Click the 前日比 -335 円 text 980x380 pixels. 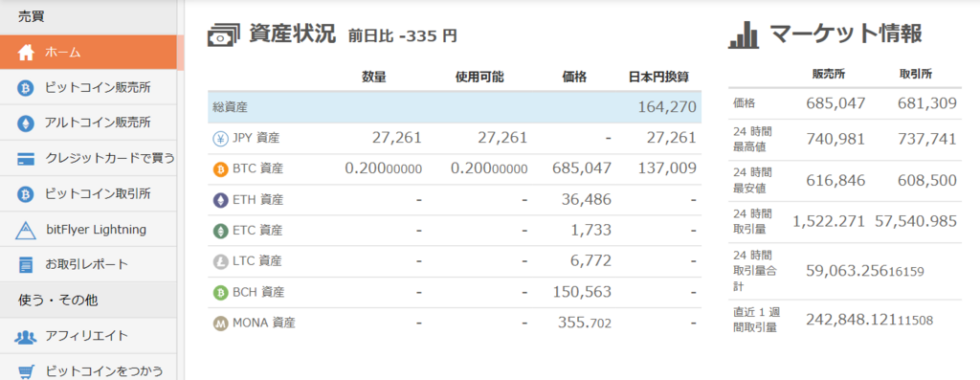coord(403,36)
